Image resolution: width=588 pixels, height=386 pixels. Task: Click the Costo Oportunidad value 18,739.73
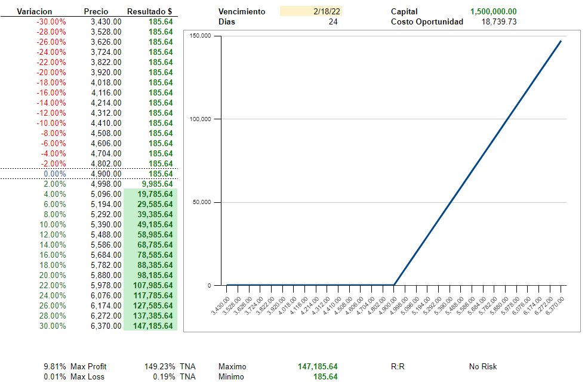[498, 21]
